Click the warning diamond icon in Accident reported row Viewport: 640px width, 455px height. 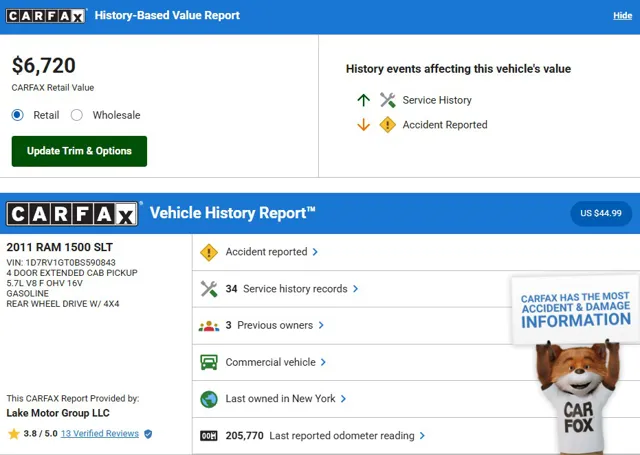[209, 252]
